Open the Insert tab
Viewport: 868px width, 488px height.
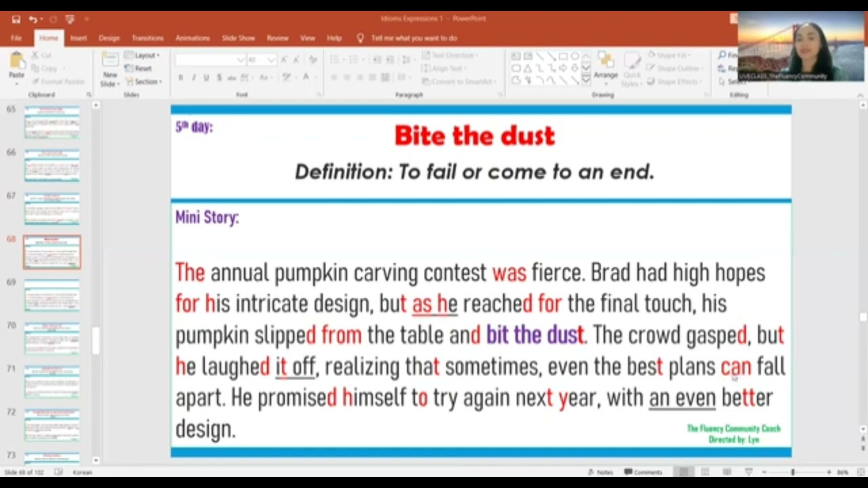[78, 39]
